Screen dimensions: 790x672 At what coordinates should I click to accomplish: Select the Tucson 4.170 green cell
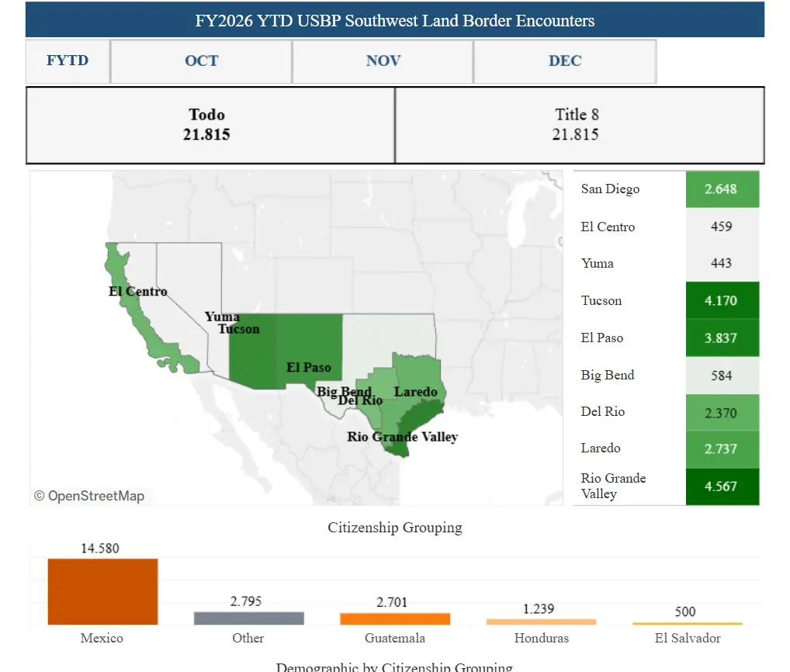[x=722, y=300]
